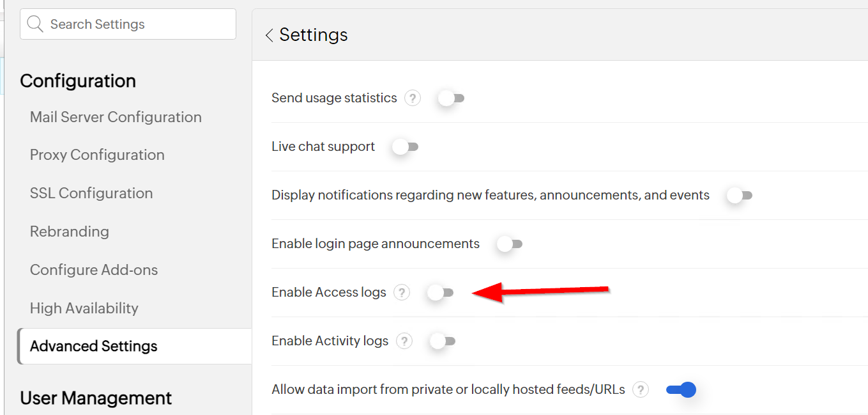
Task: Enable login page announcements switch
Action: 509,244
